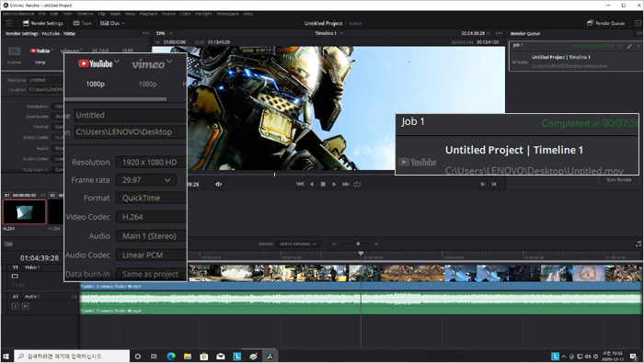This screenshot has height=363, width=644.
Task: Open the viewer zoom 35% dropdown
Action: [x=165, y=33]
